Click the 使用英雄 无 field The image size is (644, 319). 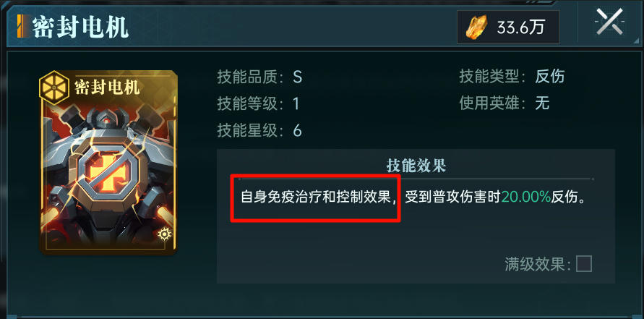click(505, 103)
